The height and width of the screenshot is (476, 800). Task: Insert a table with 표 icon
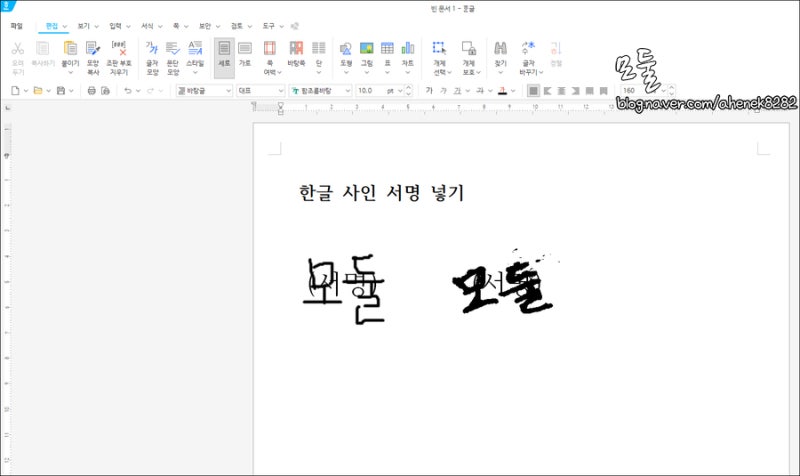click(387, 49)
